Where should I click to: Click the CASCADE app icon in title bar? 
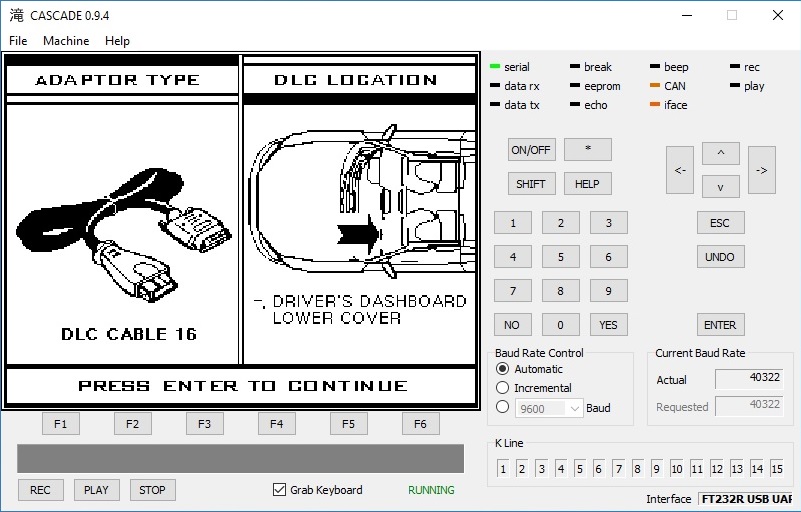(x=16, y=15)
